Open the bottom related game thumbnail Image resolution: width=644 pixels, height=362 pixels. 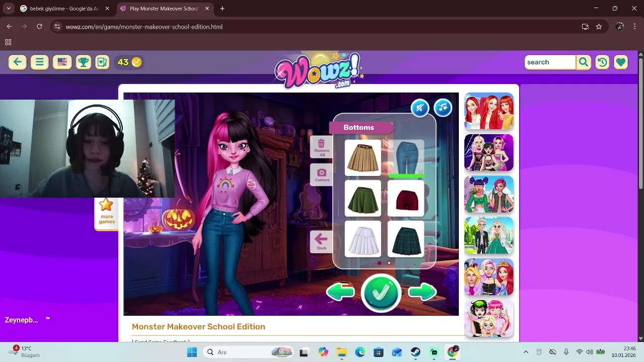click(489, 318)
